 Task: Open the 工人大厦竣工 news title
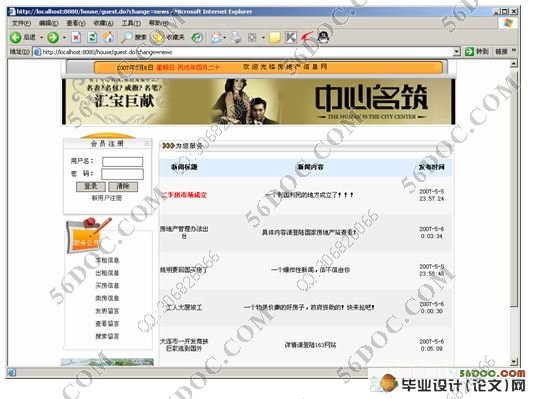pyautogui.click(x=184, y=307)
